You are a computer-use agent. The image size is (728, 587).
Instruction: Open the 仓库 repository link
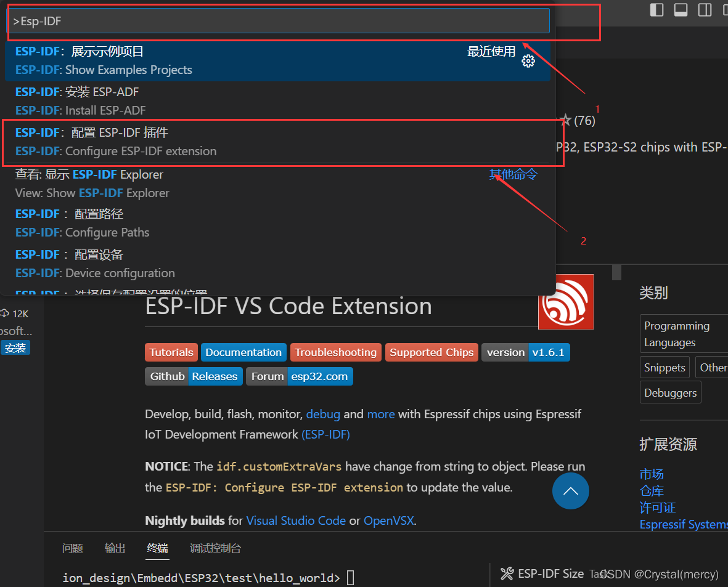coord(652,491)
